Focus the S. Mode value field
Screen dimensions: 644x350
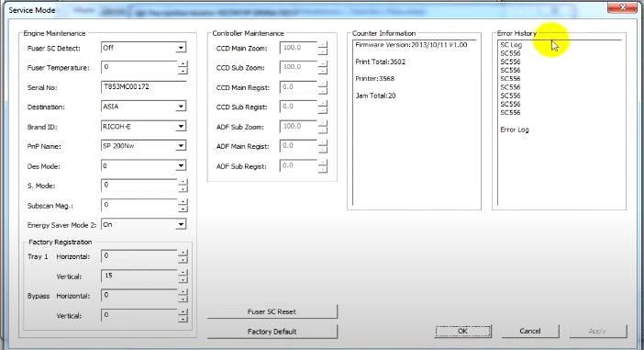coord(139,186)
